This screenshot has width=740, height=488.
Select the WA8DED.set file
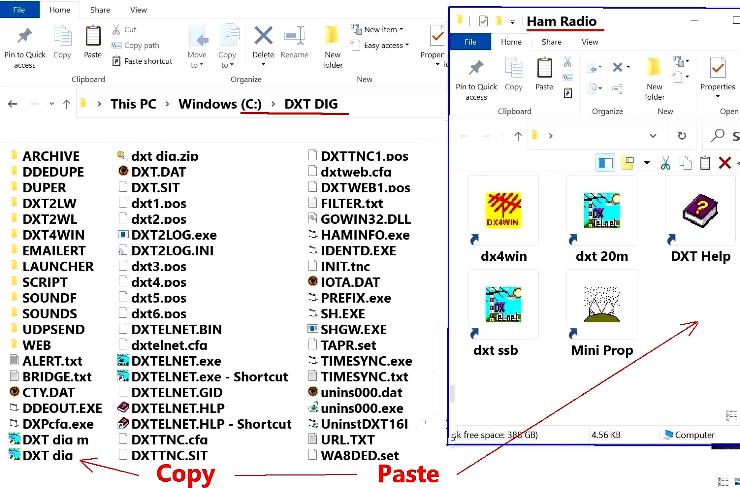tap(353, 455)
